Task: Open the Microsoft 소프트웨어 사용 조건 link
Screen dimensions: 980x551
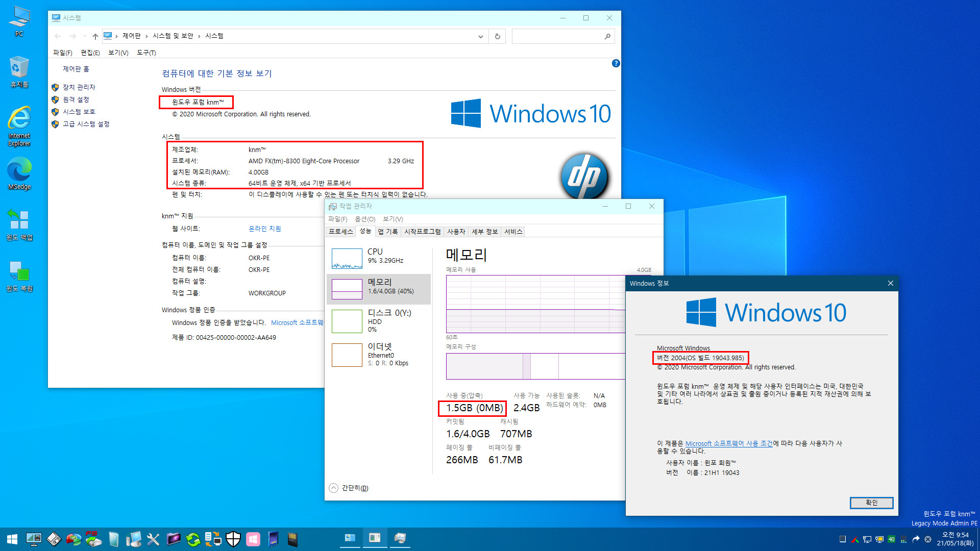Action: click(729, 443)
